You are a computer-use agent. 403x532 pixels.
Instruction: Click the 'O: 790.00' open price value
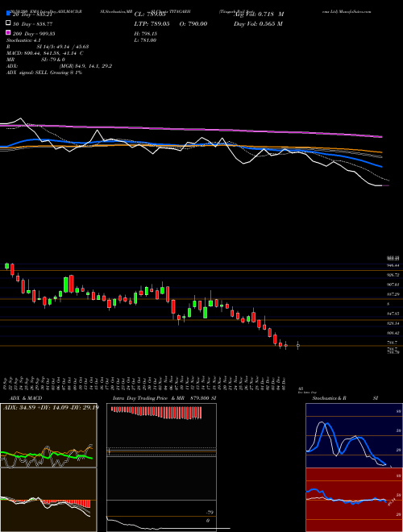coord(194,23)
